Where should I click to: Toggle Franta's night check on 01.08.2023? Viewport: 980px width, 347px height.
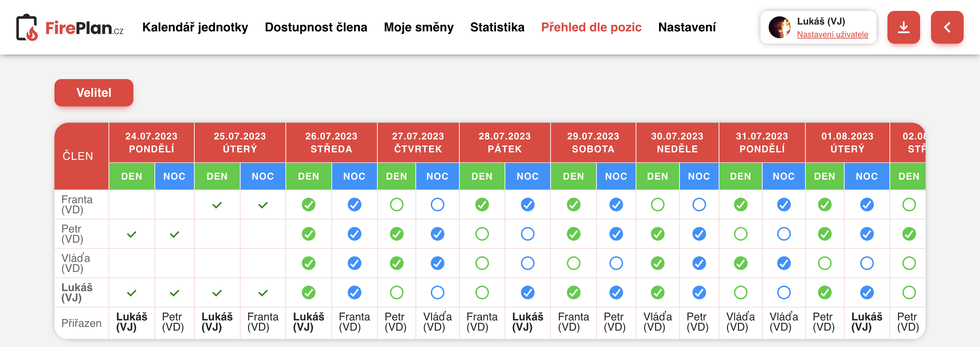867,205
